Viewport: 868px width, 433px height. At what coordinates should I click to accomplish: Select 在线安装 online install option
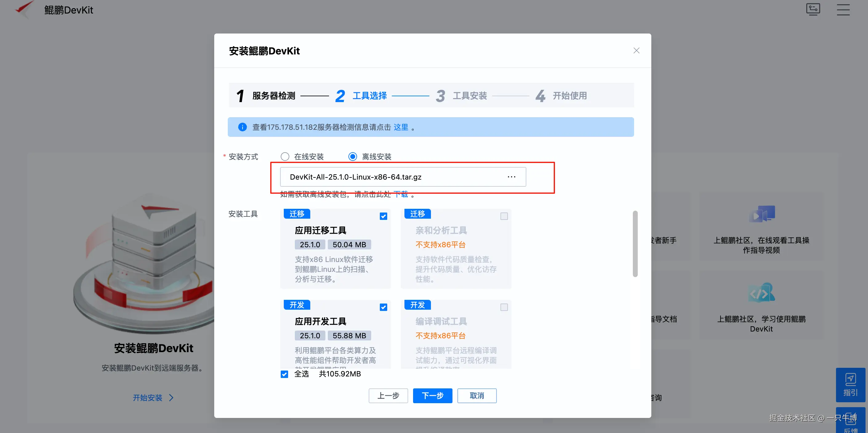[x=285, y=157]
